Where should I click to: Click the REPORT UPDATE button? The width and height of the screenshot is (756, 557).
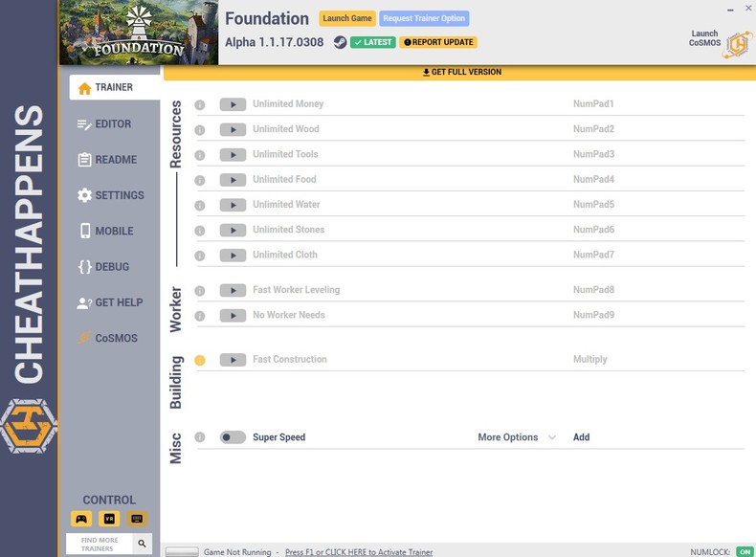(437, 42)
